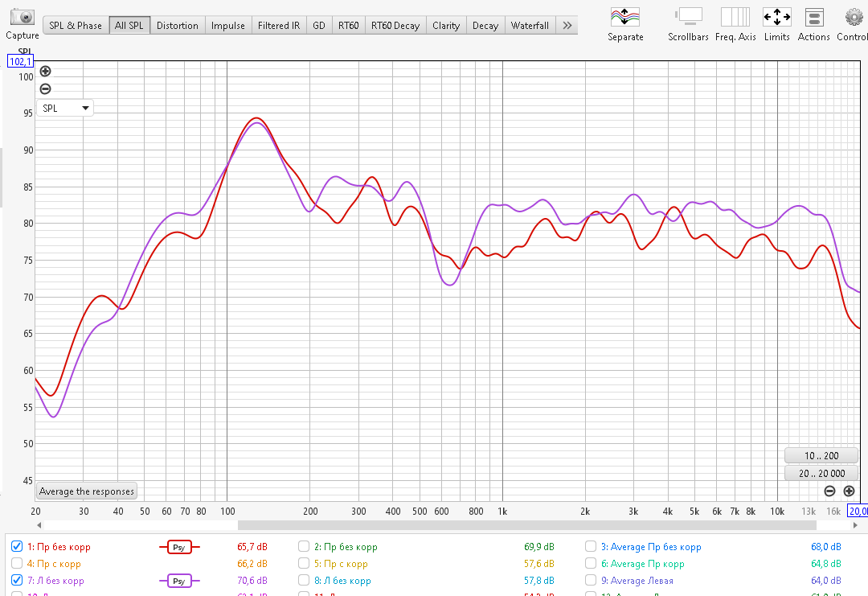
Task: Show more graph tabs via chevron
Action: [567, 26]
